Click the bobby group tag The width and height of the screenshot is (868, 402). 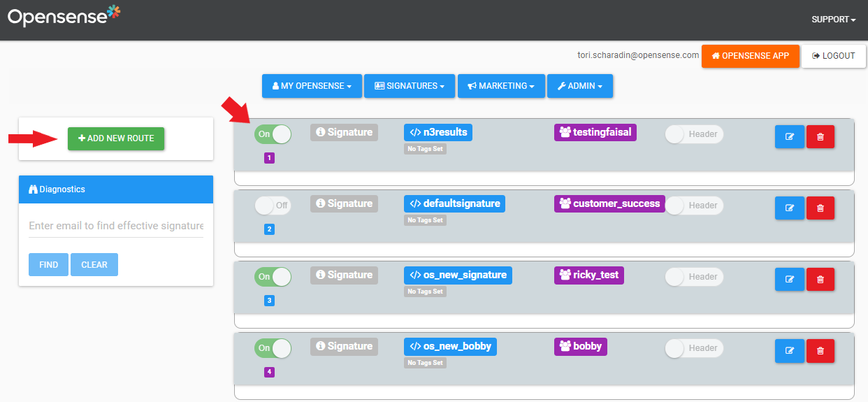[x=581, y=346]
